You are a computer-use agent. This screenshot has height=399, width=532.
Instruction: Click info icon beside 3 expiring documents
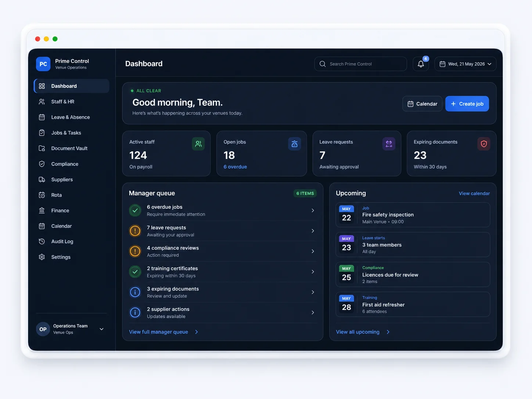tap(135, 292)
